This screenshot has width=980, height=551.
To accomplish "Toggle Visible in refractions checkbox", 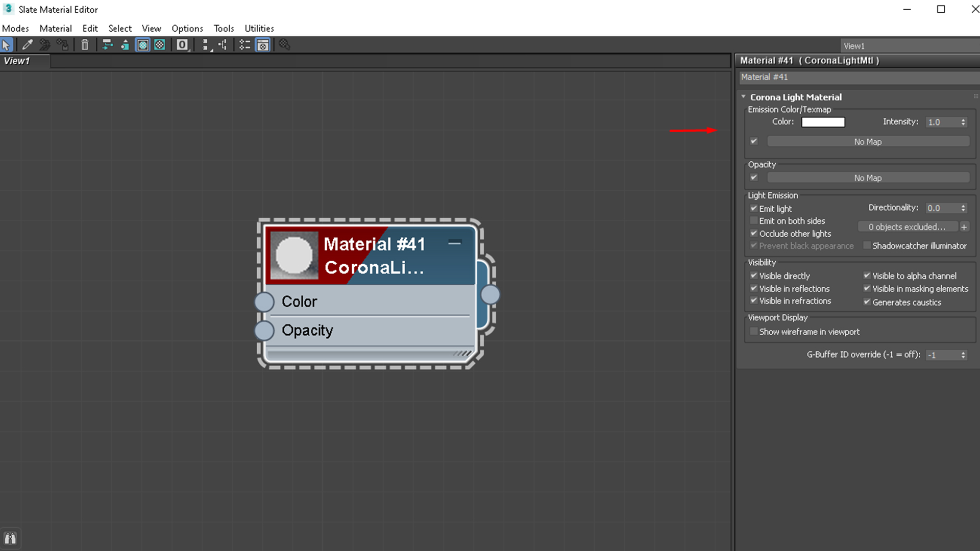I will tap(754, 300).
